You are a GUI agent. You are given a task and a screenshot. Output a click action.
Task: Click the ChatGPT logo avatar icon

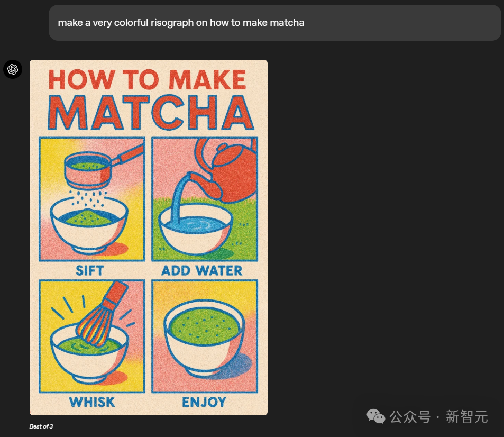[x=13, y=69]
